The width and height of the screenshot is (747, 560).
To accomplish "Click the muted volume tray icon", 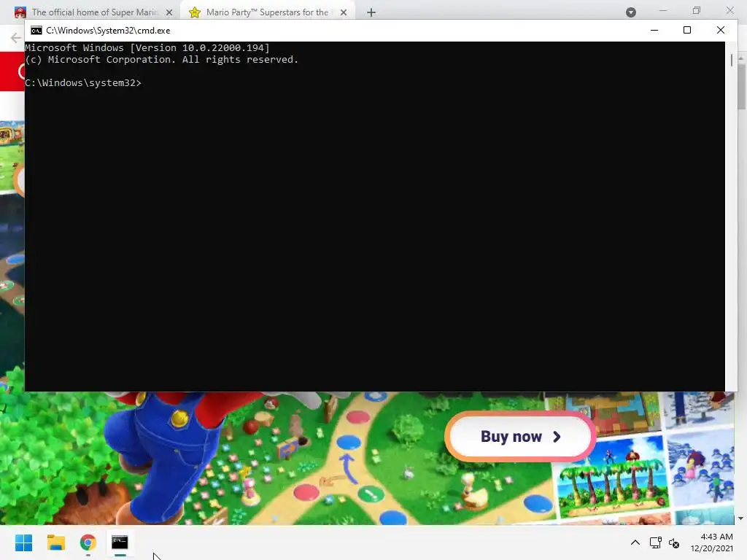I will click(673, 542).
